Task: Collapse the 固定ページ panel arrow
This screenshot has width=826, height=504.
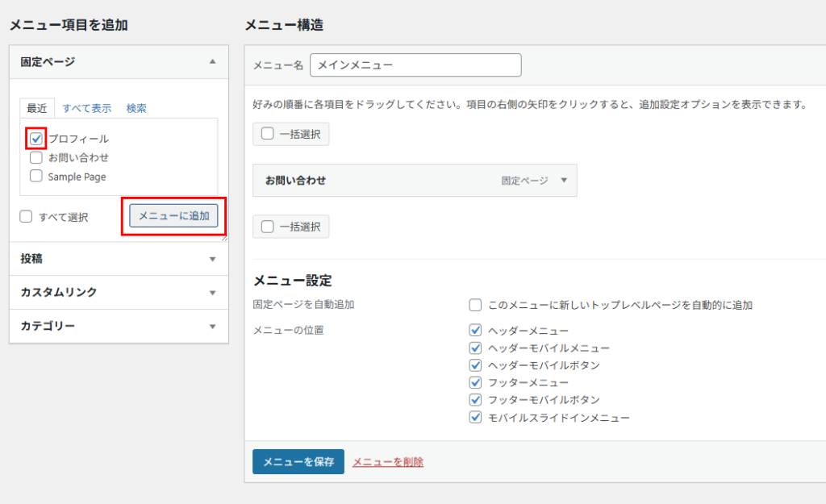Action: (212, 62)
